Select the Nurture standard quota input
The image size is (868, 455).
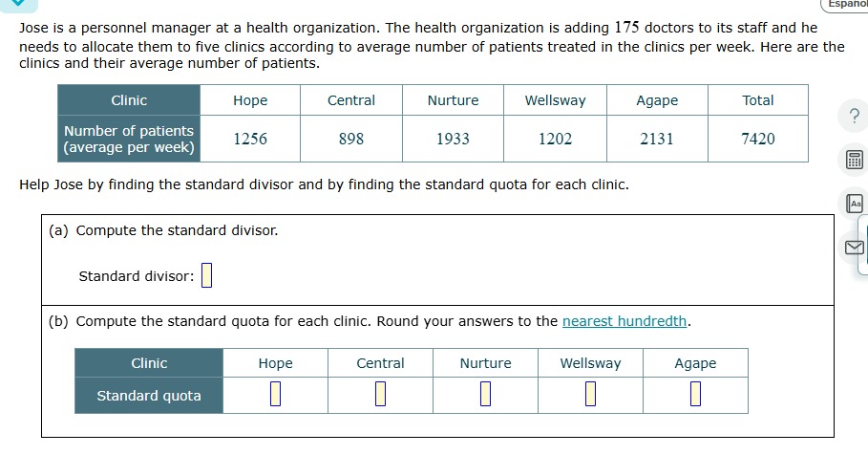485,394
